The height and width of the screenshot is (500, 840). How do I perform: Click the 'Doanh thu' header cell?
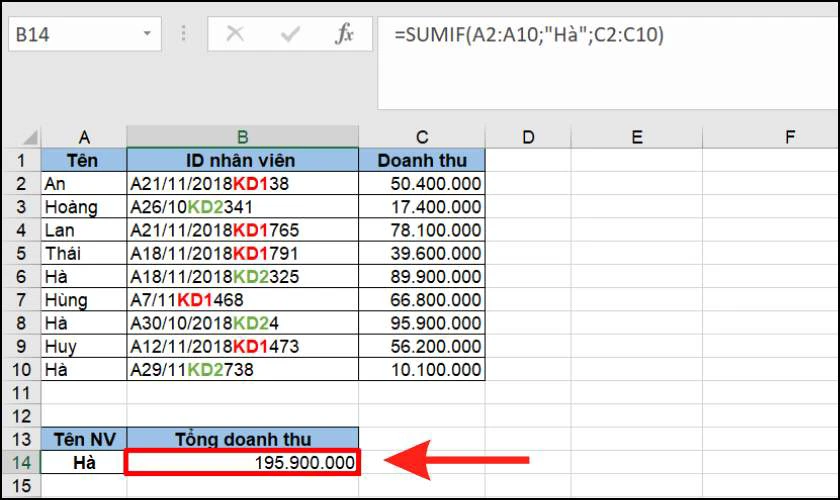click(422, 160)
